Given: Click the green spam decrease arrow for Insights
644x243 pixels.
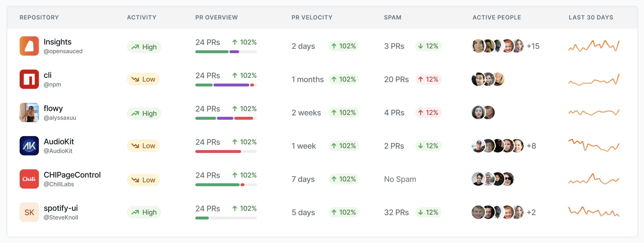Looking at the screenshot, I should click(x=420, y=46).
